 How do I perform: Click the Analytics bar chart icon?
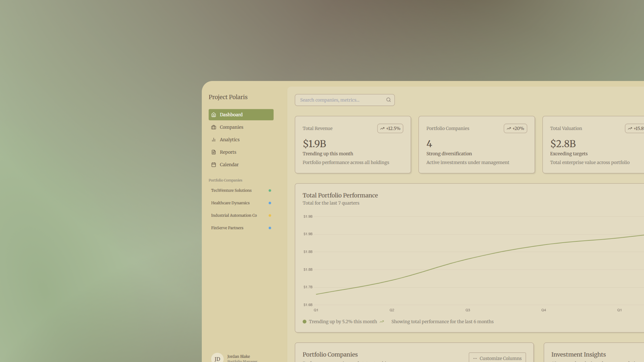point(214,140)
